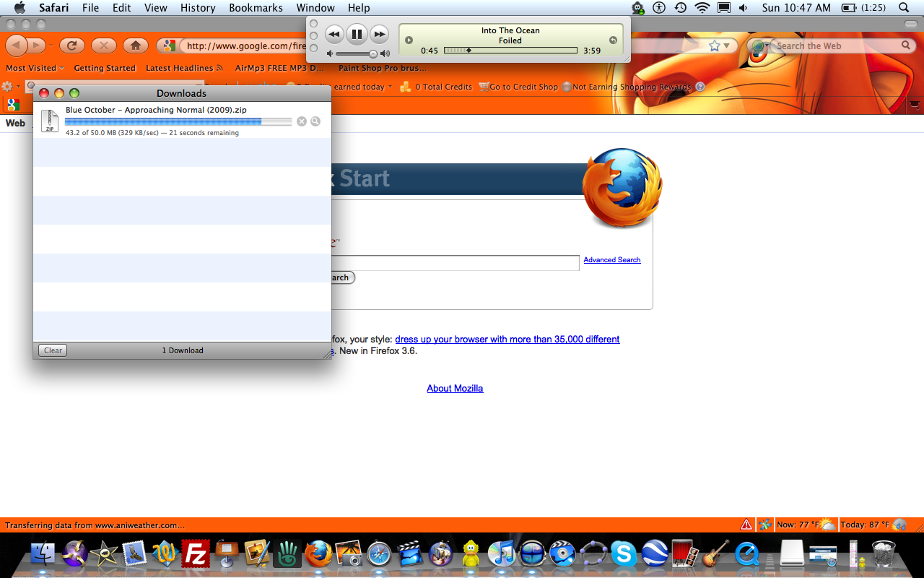The height and width of the screenshot is (578, 924).
Task: Open FileZilla from the dock
Action: click(x=196, y=555)
